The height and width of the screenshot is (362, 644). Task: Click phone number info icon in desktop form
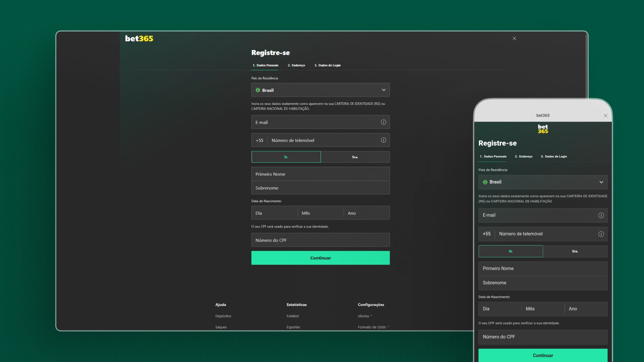[x=383, y=140]
